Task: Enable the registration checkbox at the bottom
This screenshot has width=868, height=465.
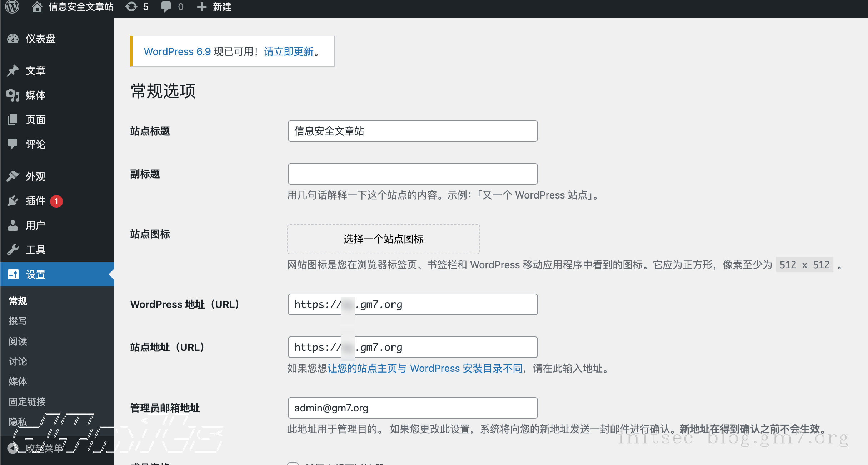Action: (293, 463)
